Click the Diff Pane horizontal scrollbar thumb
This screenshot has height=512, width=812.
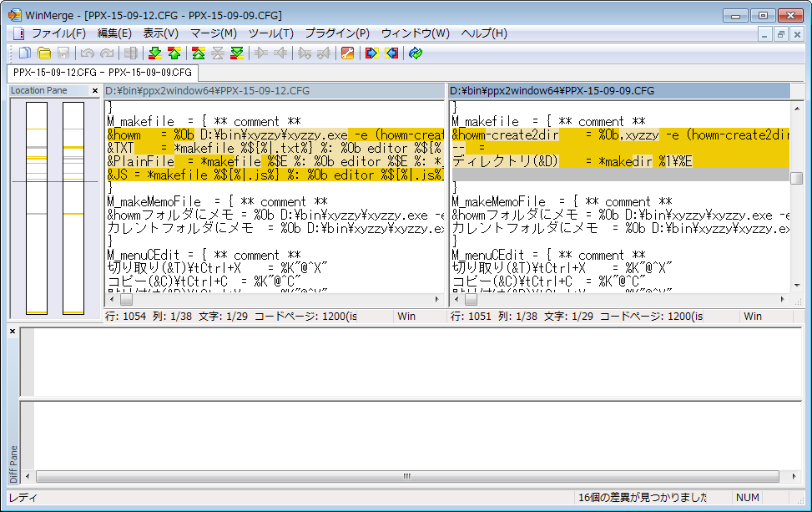[407, 476]
